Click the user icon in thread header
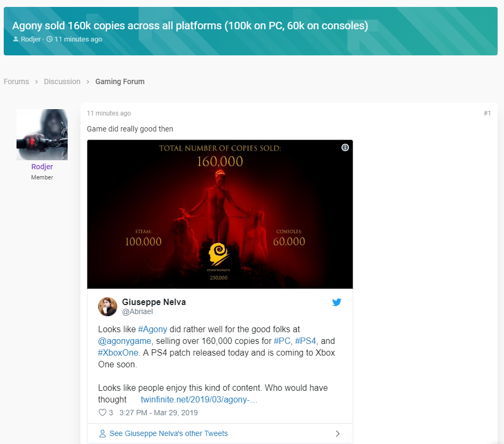The width and height of the screenshot is (504, 444). click(16, 39)
